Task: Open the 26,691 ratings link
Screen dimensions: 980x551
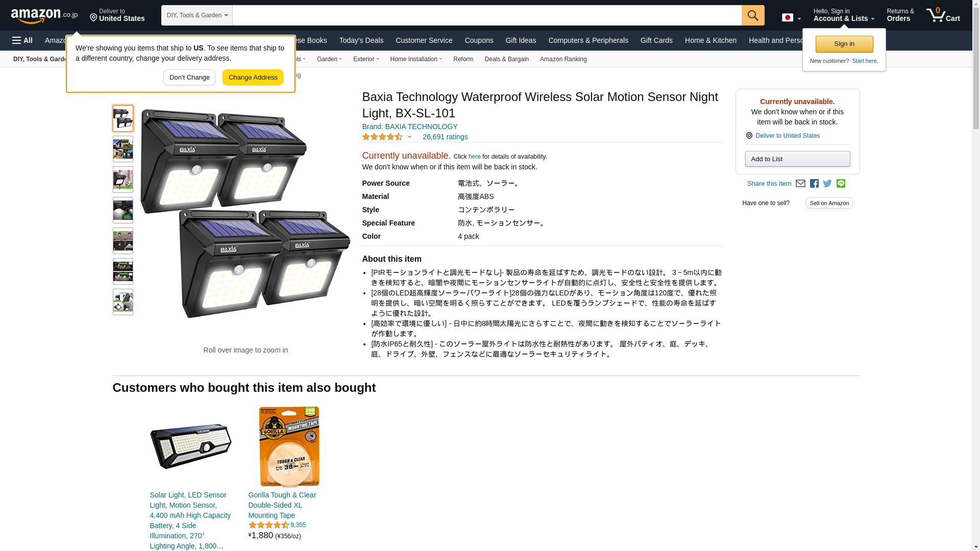Action: 445,137
